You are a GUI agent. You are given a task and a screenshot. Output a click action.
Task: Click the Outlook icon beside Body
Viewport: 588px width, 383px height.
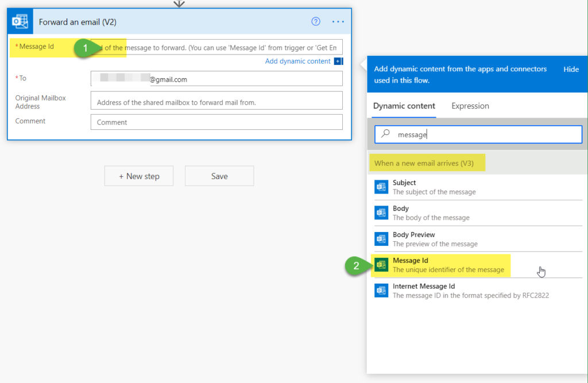pos(381,212)
